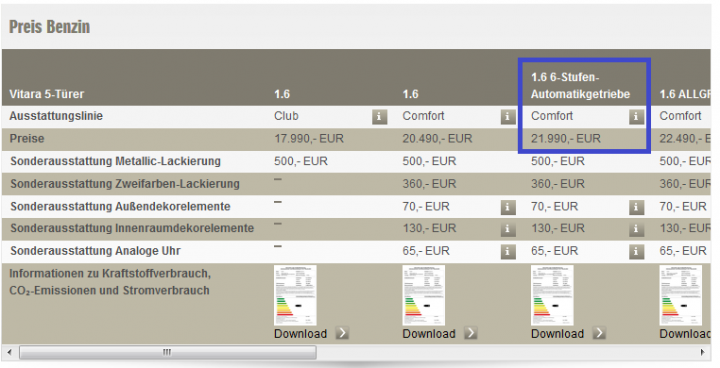Screen dimensions: 720x368
Task: Select the price 21.990,- EUR
Action: 566,139
